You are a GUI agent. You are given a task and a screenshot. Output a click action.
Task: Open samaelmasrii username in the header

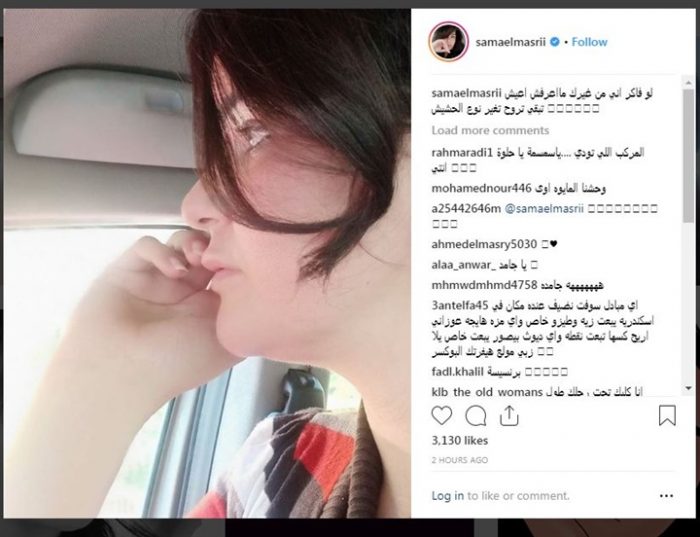(x=510, y=42)
